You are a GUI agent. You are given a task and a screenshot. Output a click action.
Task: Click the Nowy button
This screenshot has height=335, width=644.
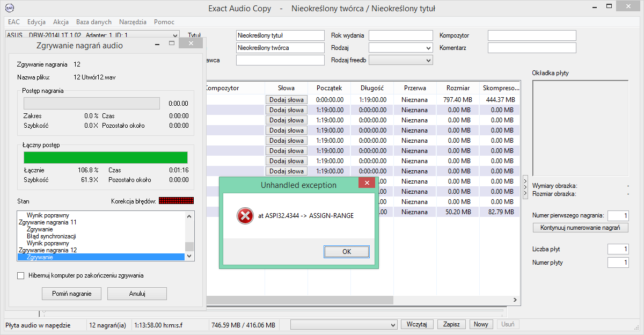481,325
